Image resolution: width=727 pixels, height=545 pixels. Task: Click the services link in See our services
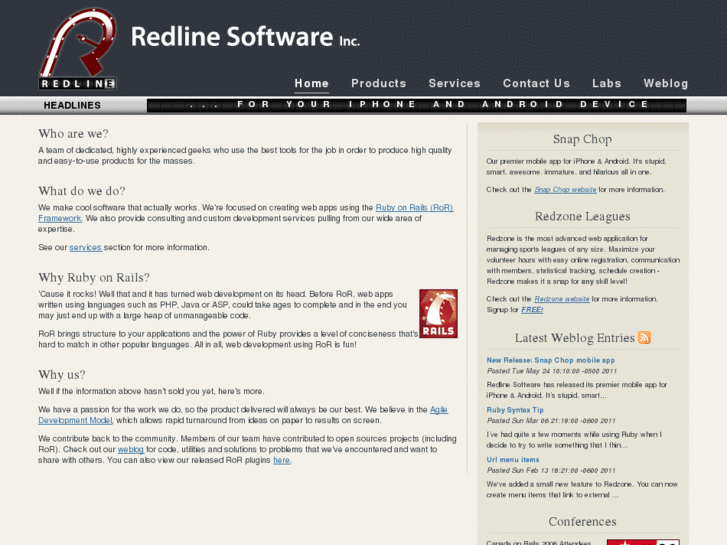coord(85,247)
